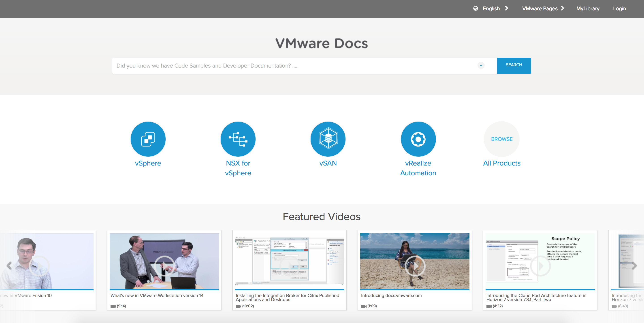
Task: Open the NSX for vSphere network icon
Action: click(x=238, y=139)
